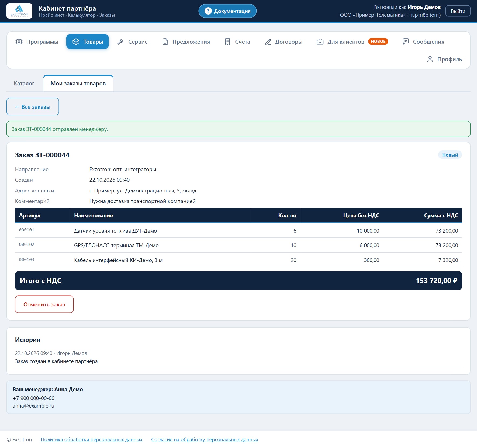The image size is (477, 448).
Task: Click the receipt icon beside Счета
Action: (227, 42)
